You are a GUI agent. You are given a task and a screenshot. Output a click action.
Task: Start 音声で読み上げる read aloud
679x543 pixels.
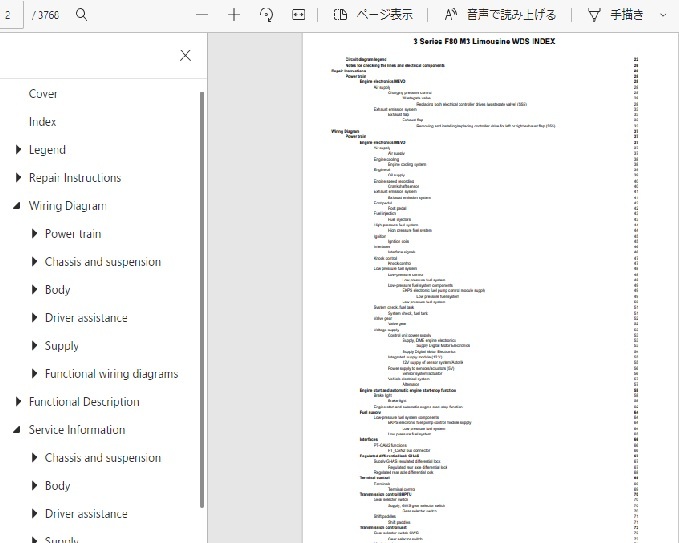[500, 15]
